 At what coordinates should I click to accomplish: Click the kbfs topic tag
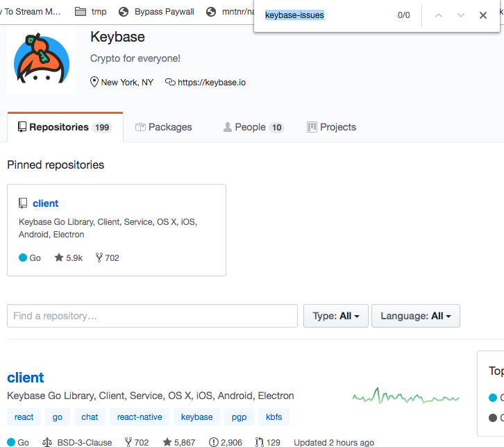click(x=274, y=416)
